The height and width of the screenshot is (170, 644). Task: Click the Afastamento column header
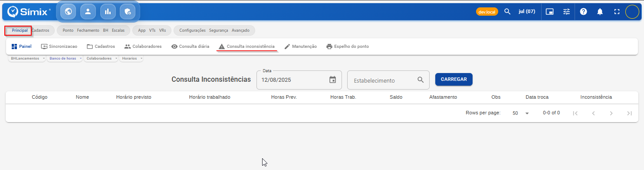pyautogui.click(x=443, y=97)
